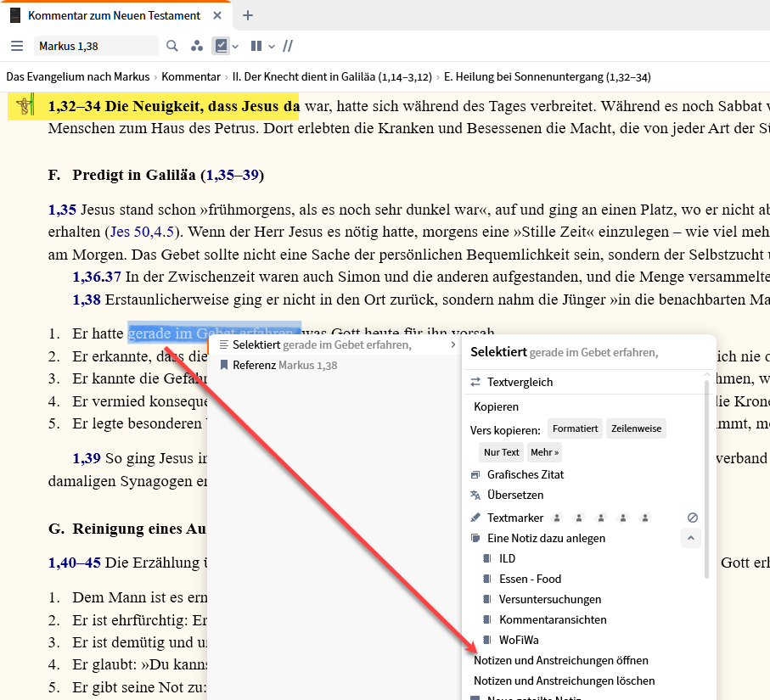Click heading G. Reinigung eines Au
The width and height of the screenshot is (770, 700).
[127, 529]
